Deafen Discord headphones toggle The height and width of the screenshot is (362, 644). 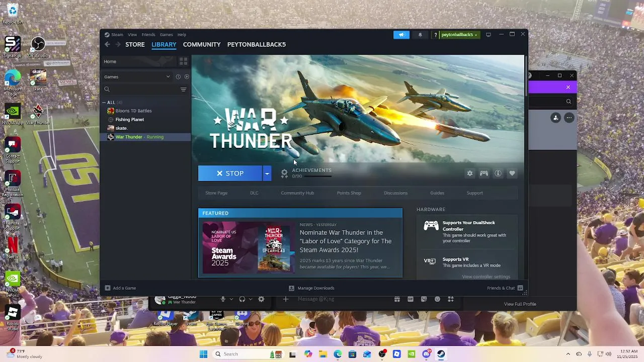pos(242,299)
